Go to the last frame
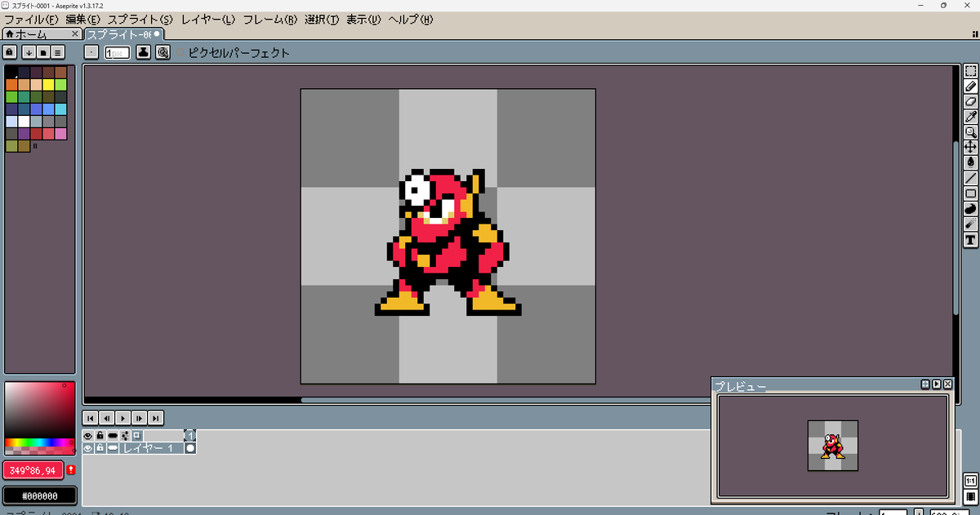980x515 pixels. point(156,417)
